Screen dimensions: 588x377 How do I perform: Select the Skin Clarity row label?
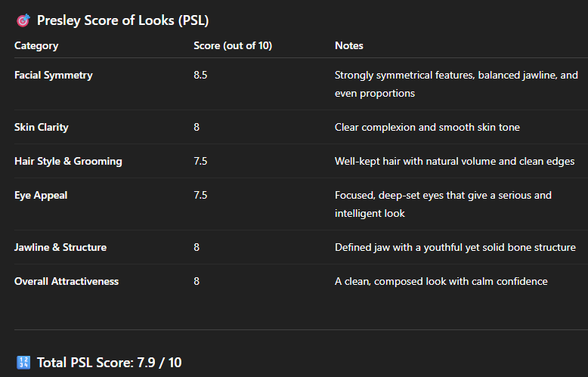pyautogui.click(x=42, y=127)
